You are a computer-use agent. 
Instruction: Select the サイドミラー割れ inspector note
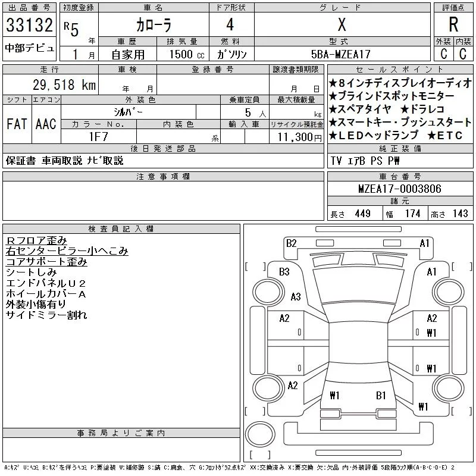[46, 315]
